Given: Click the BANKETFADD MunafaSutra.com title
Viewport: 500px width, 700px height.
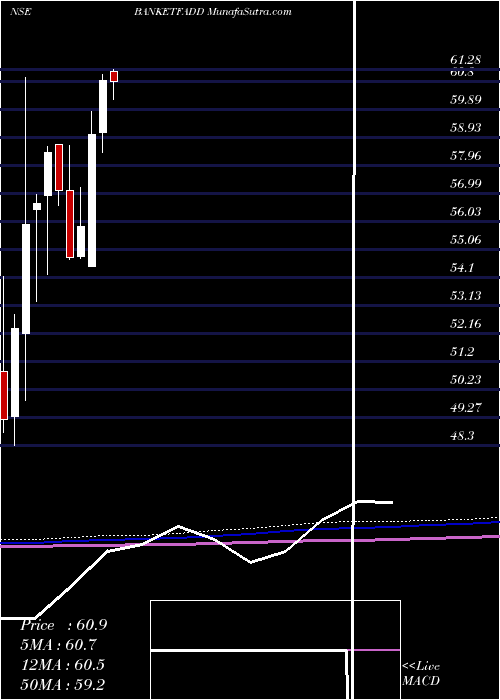Looking at the screenshot, I should 213,12.
